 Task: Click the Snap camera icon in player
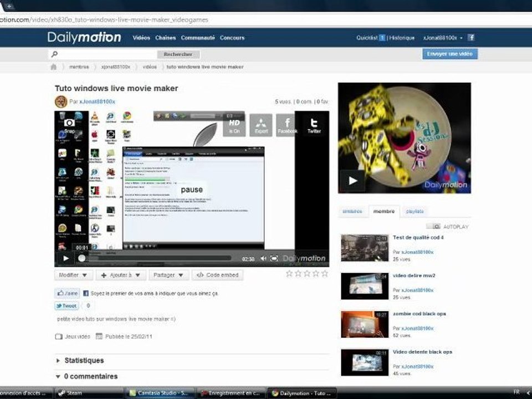[69, 125]
